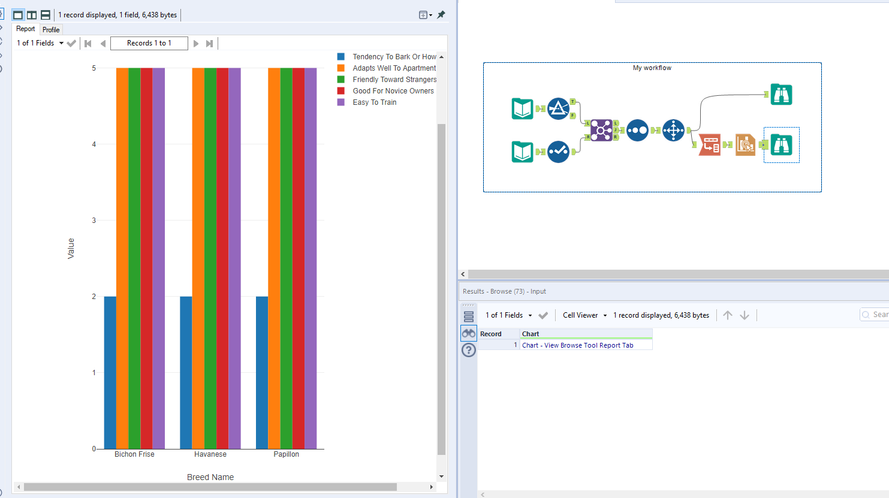Select the purple Join tool
This screenshot has width=889, height=498.
click(601, 130)
